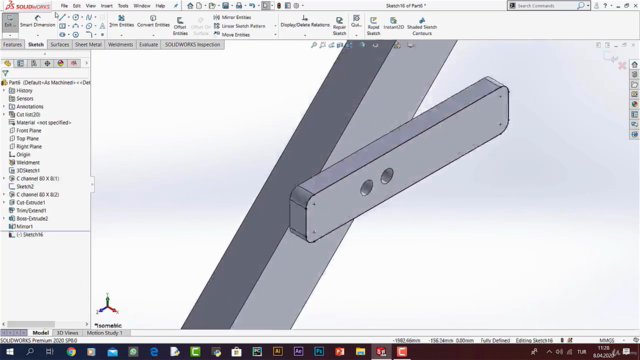This screenshot has height=360, width=640.
Task: Switch to the 3D Views tab
Action: pos(67,333)
